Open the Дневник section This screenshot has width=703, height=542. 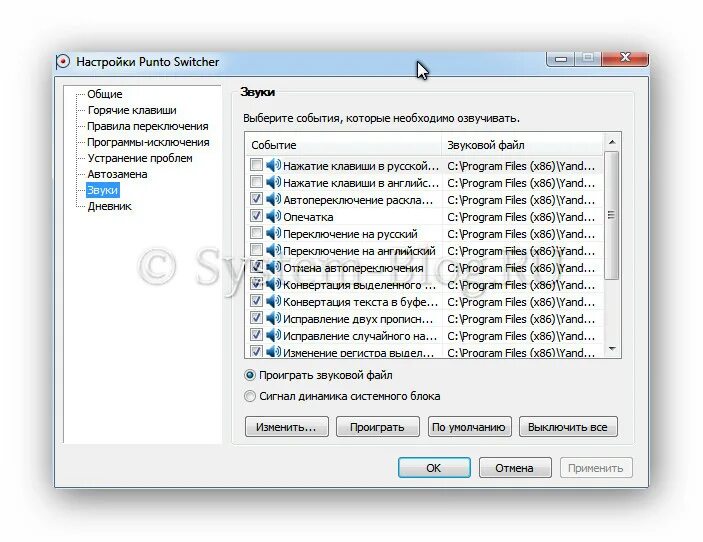point(110,206)
